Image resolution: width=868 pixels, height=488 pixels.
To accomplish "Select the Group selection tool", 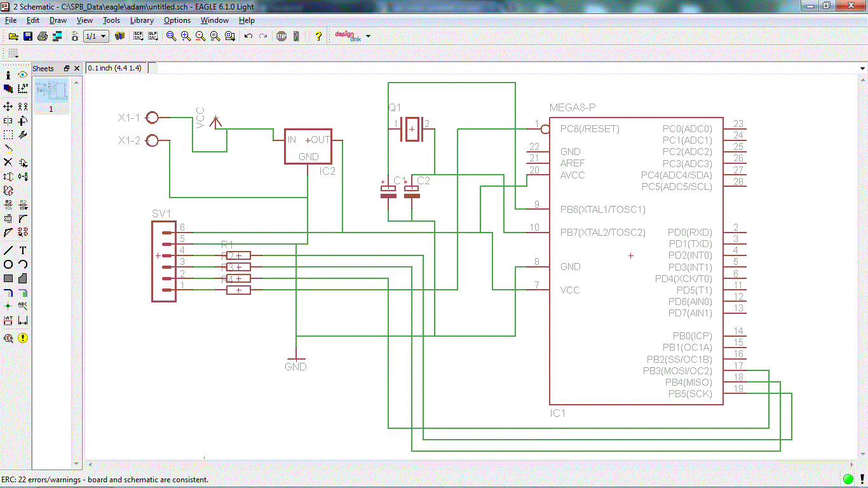I will [8, 135].
